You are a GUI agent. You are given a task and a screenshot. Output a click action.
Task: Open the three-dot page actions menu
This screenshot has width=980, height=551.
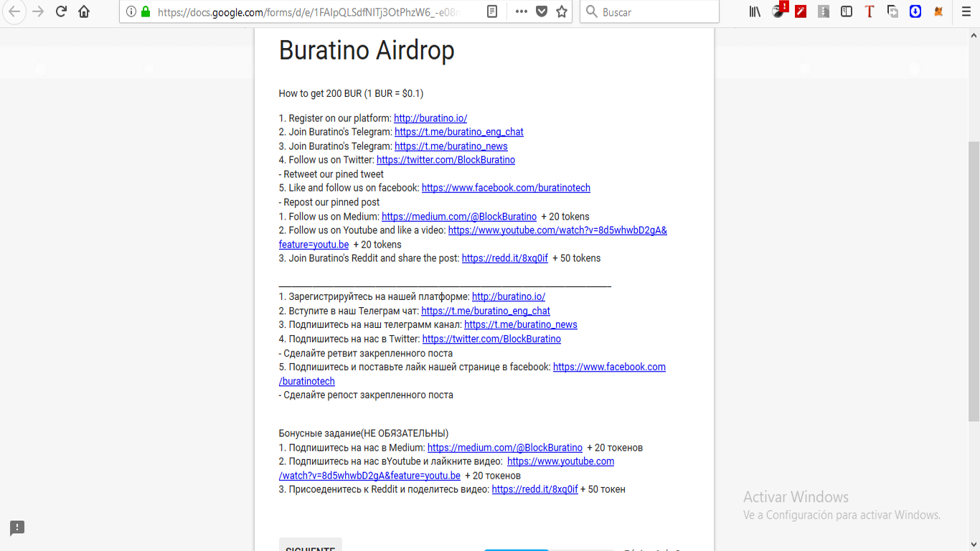(x=522, y=11)
